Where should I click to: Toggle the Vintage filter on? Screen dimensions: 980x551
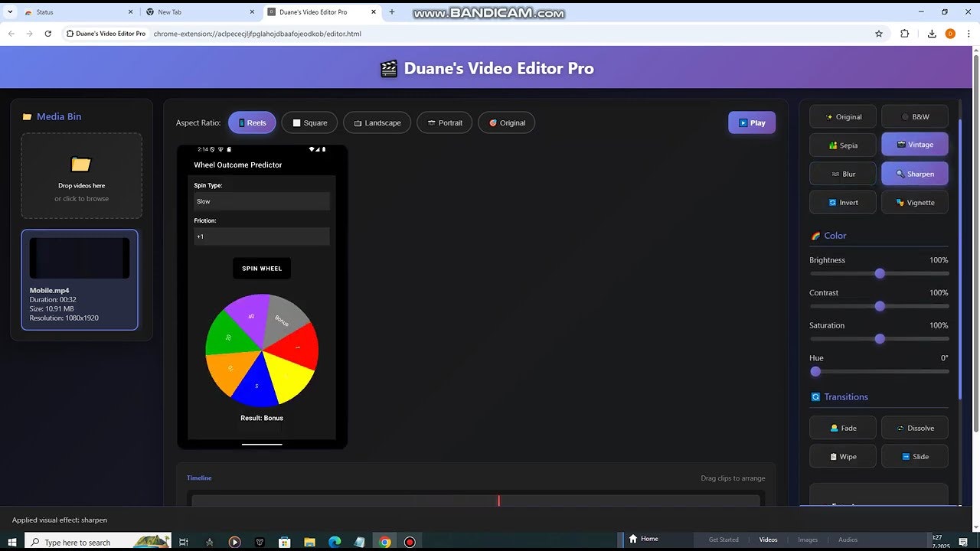point(915,145)
